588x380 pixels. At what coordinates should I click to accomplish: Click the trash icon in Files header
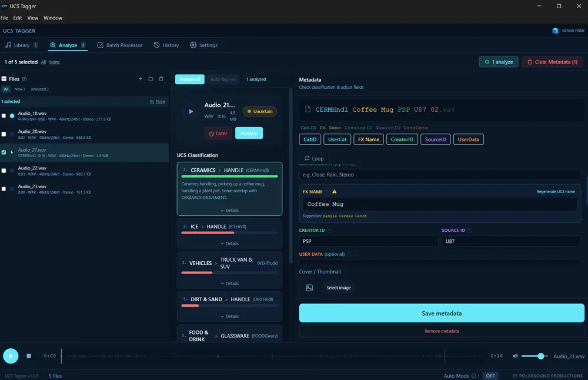click(161, 79)
